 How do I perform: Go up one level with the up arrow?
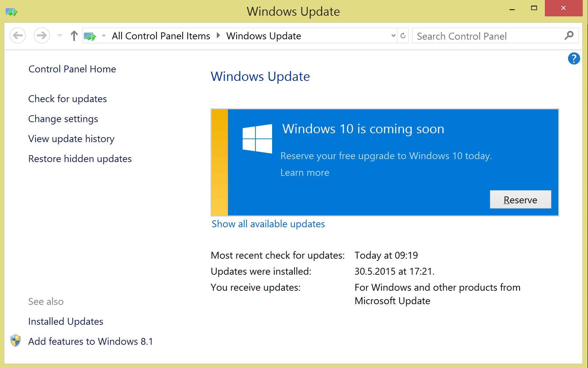click(74, 35)
